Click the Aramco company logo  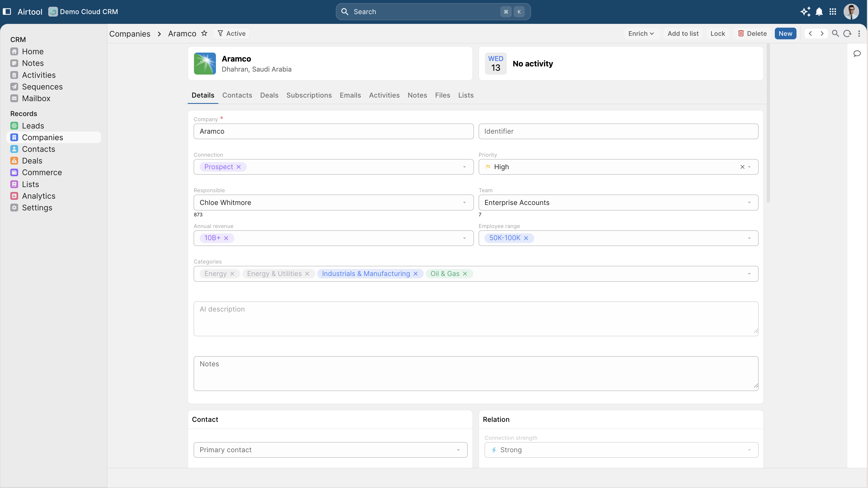coord(205,63)
